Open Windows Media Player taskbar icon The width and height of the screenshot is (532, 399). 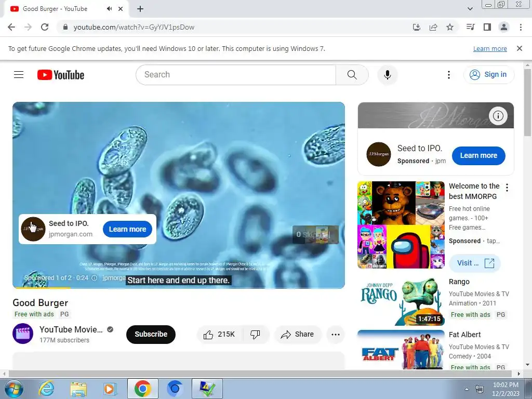point(109,389)
